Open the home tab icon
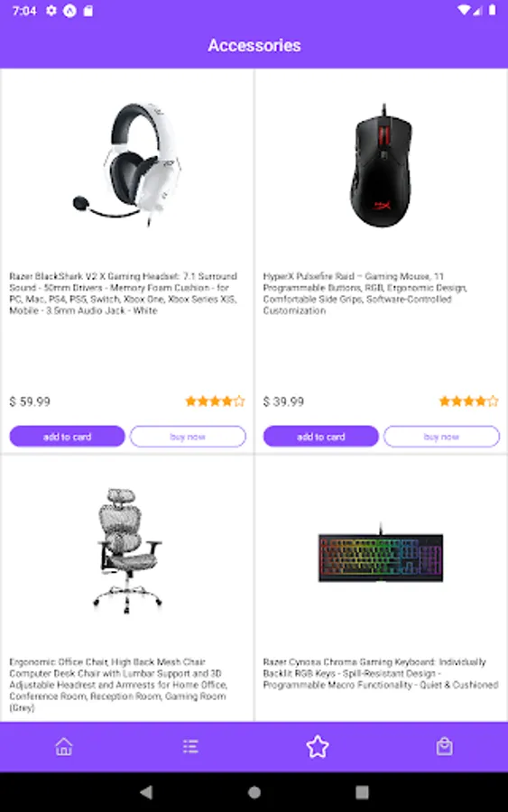This screenshot has height=812, width=508. tap(64, 746)
